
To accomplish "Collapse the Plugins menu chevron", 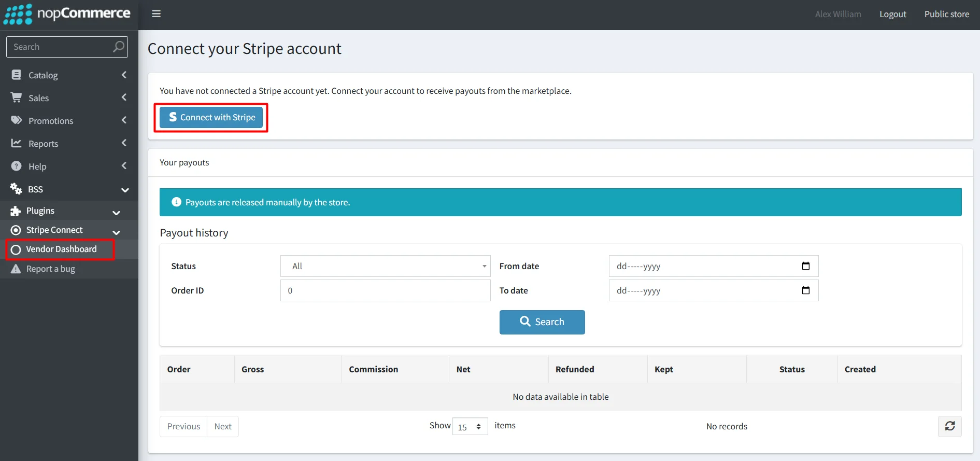I will tap(117, 213).
